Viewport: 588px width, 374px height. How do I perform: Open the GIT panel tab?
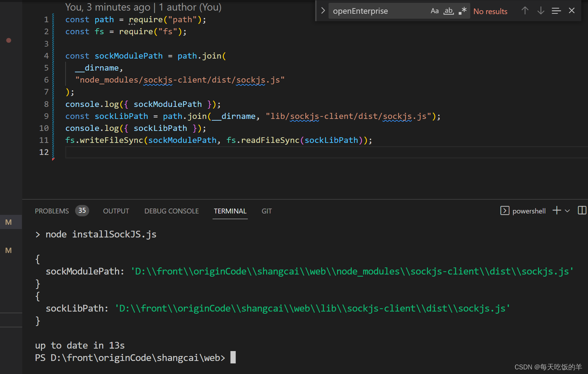[x=267, y=211]
